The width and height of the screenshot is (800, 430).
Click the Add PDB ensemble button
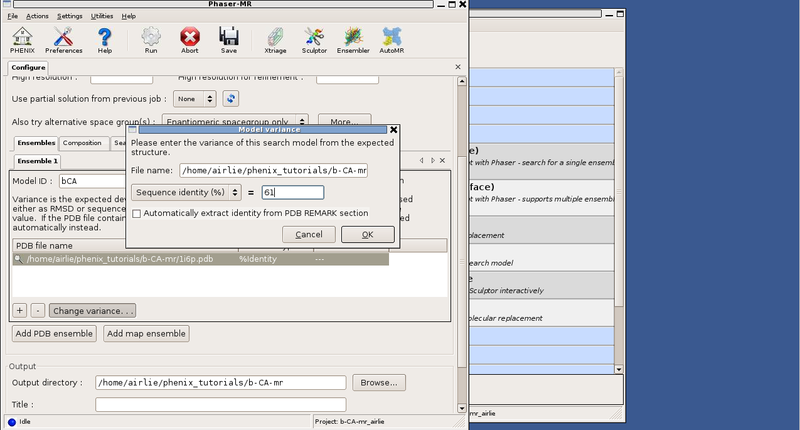point(54,333)
